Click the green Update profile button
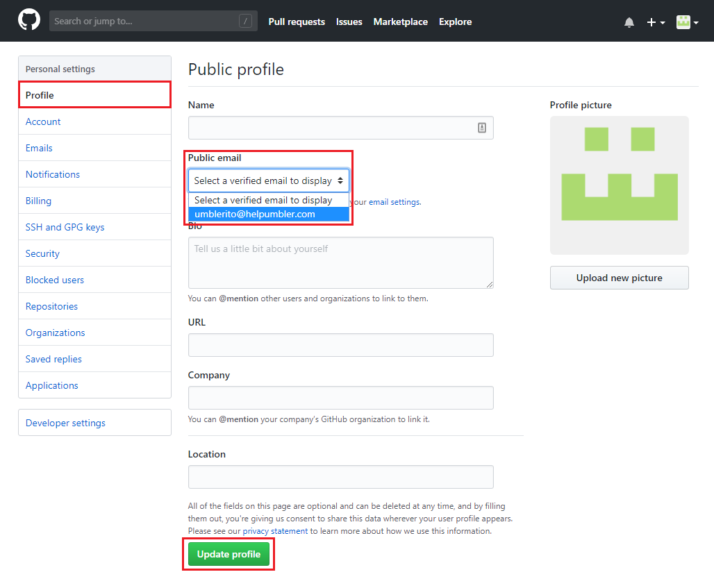 (229, 554)
